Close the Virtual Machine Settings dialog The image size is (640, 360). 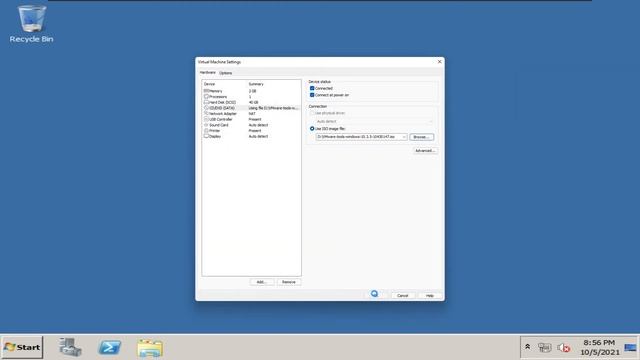point(440,62)
